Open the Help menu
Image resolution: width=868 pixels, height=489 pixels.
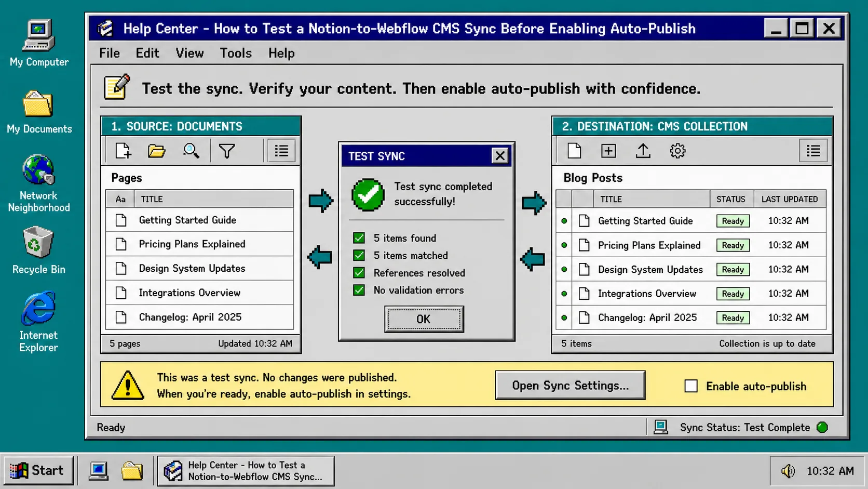[x=281, y=53]
